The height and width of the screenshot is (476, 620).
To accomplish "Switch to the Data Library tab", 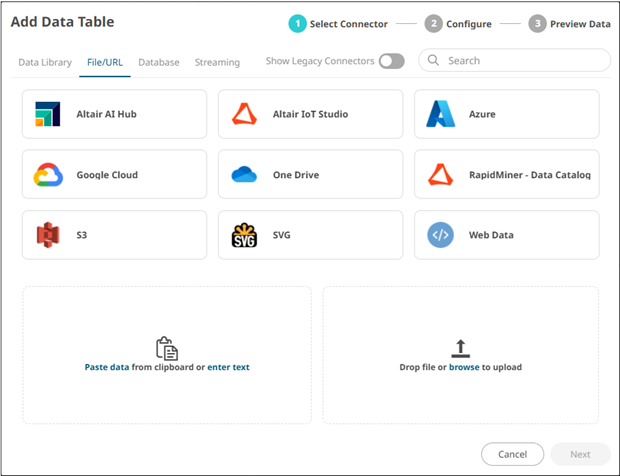I will 45,62.
